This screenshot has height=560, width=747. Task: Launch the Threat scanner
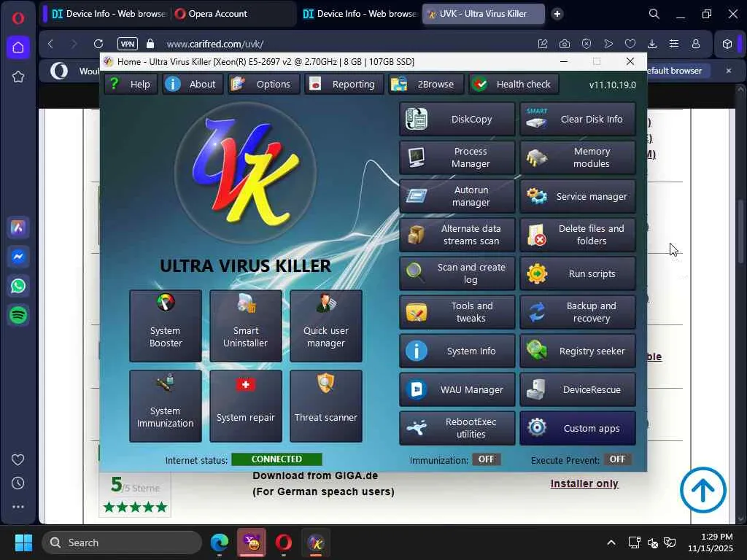[x=326, y=406]
